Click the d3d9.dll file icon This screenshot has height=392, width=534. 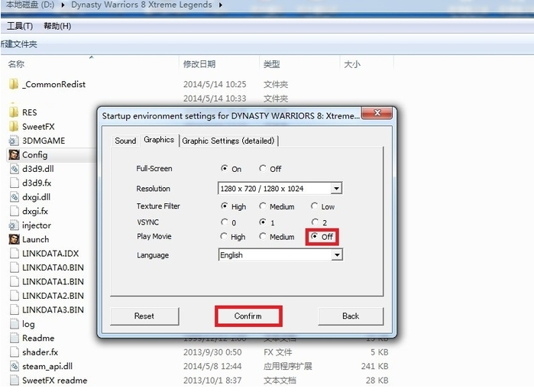(14, 169)
